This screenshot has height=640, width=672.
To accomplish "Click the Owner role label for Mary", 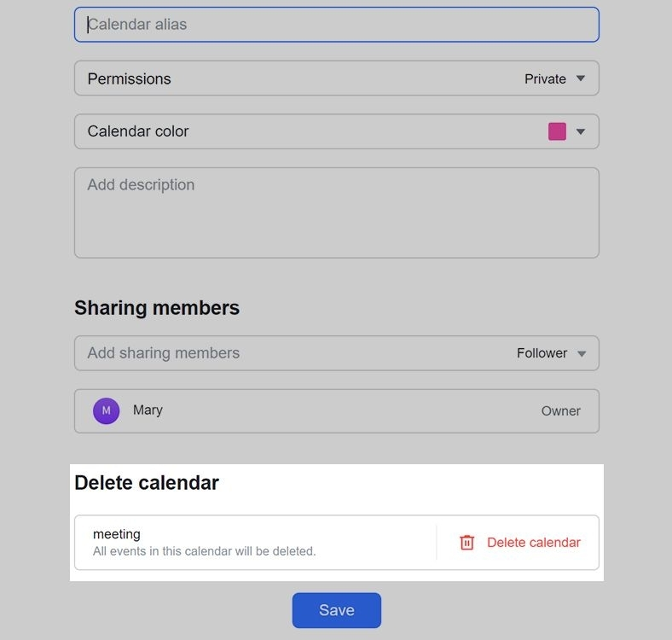I will (x=560, y=411).
